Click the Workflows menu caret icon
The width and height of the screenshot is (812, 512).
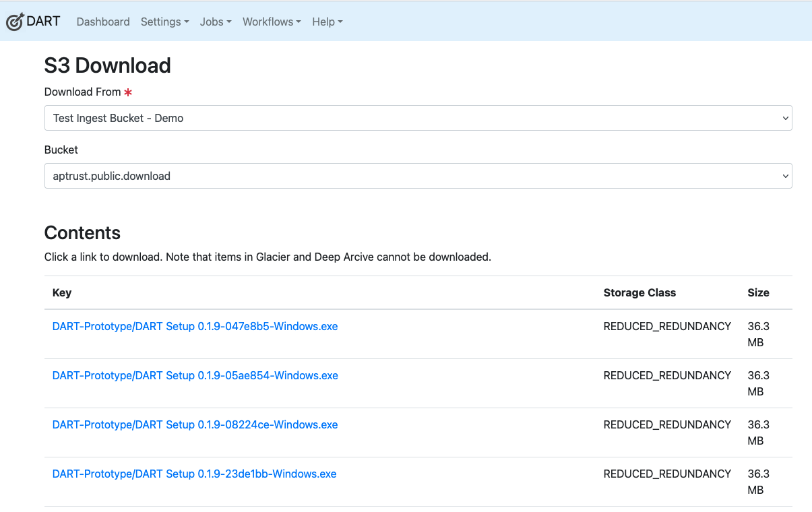pyautogui.click(x=299, y=22)
